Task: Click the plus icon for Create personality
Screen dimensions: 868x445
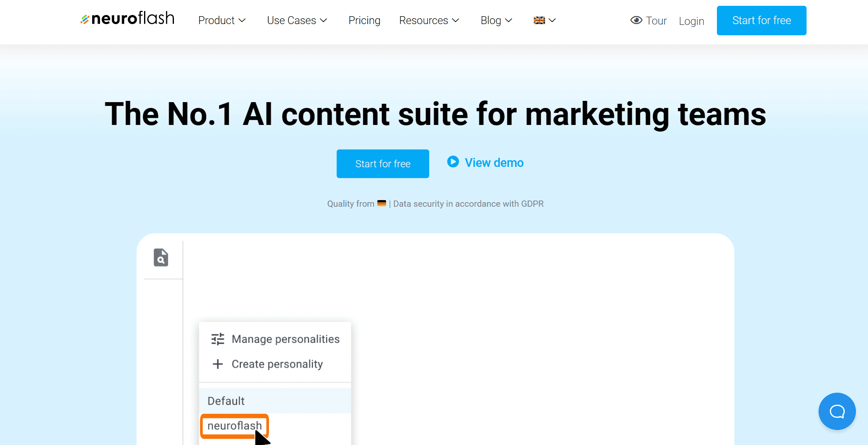Action: (218, 364)
